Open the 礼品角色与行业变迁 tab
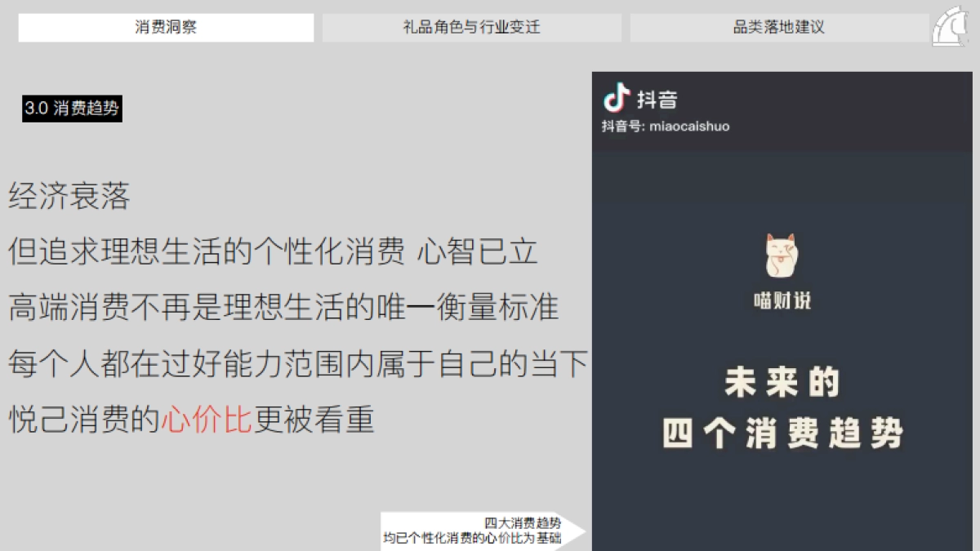 (x=472, y=27)
